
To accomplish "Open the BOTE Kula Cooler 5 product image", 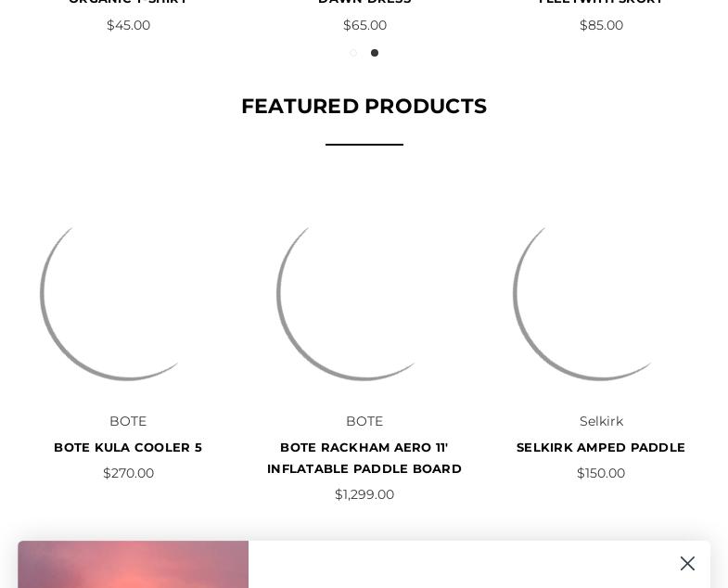I will (128, 293).
